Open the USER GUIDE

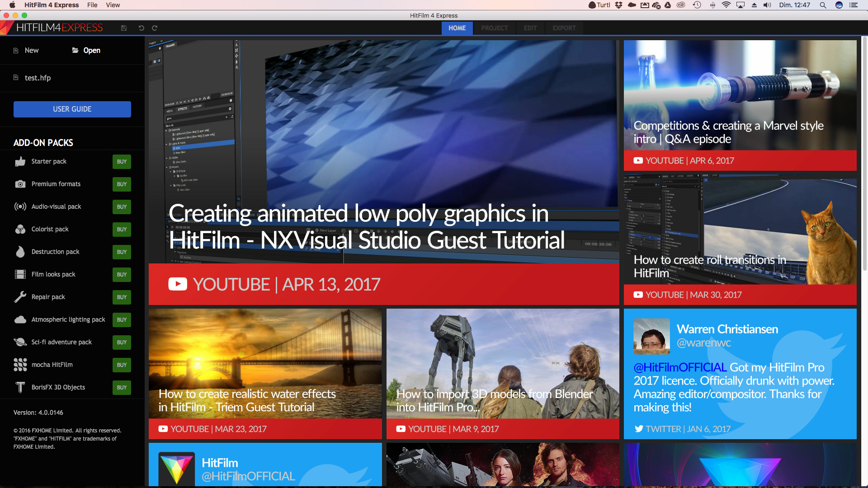point(72,109)
